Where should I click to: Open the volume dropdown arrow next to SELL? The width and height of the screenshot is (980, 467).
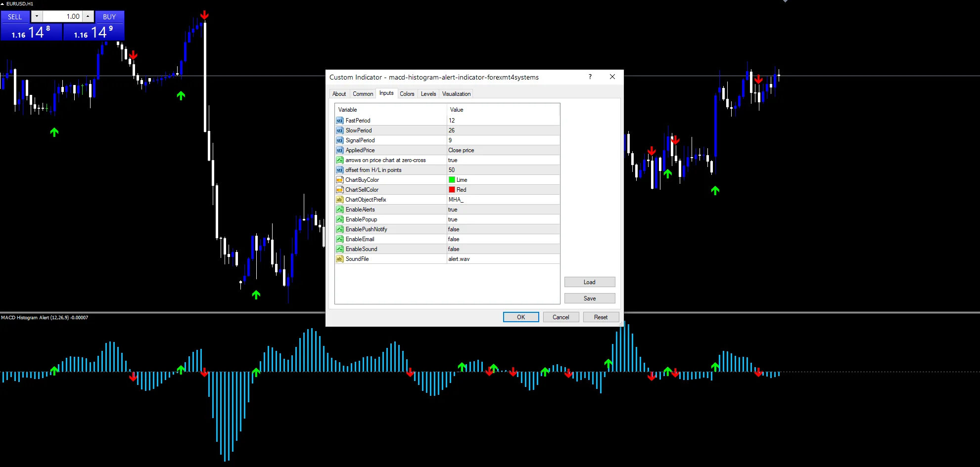click(37, 16)
